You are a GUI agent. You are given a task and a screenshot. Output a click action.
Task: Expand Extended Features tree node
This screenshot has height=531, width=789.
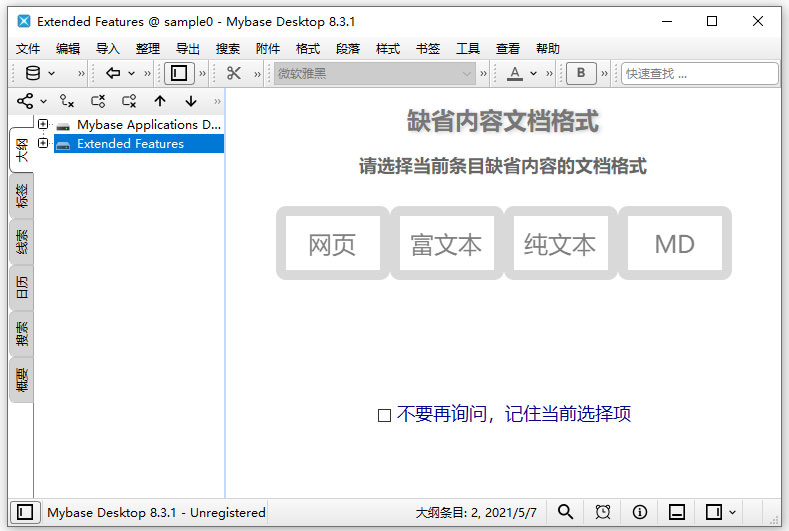(43, 143)
